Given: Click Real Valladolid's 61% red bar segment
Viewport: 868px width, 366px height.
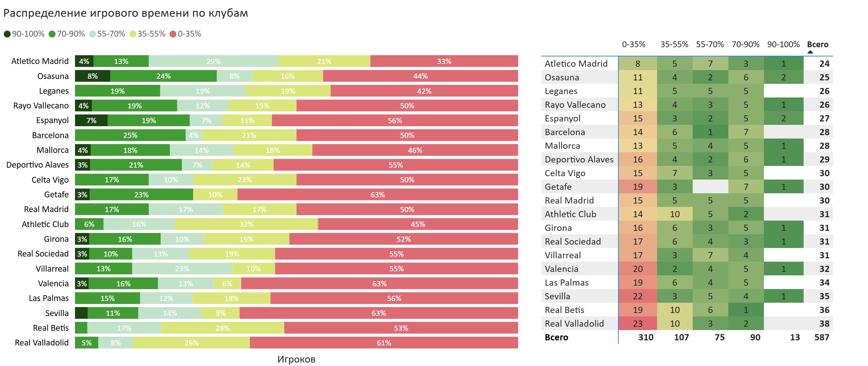Looking at the screenshot, I should click(x=384, y=343).
